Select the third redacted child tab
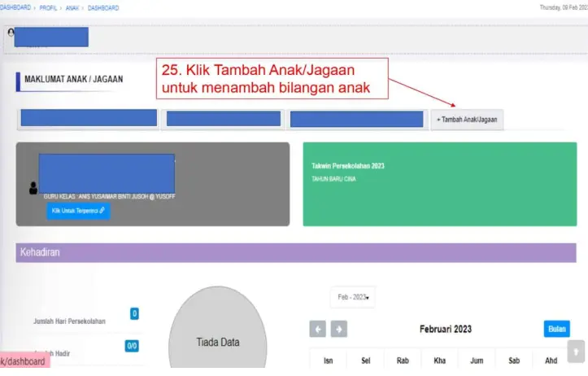The height and width of the screenshot is (376, 588). (357, 119)
